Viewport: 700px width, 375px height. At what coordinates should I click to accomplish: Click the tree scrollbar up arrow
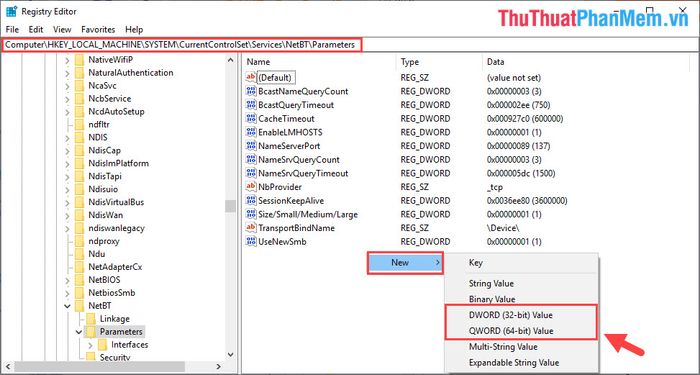click(x=230, y=60)
